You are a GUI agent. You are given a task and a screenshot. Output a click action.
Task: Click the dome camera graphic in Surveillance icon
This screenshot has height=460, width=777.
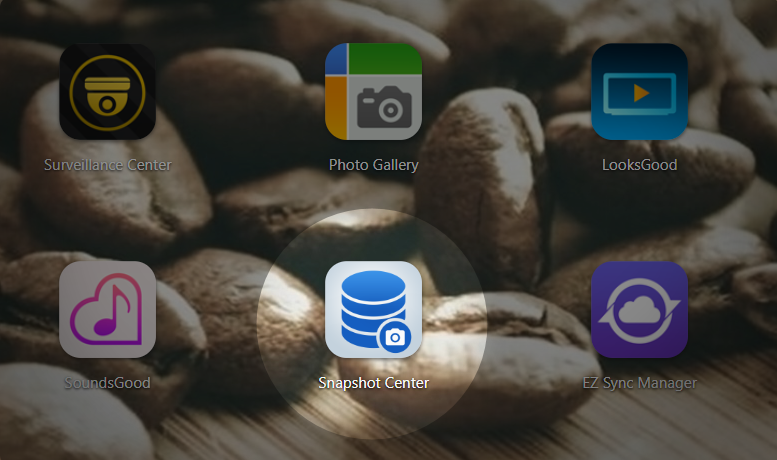click(106, 95)
